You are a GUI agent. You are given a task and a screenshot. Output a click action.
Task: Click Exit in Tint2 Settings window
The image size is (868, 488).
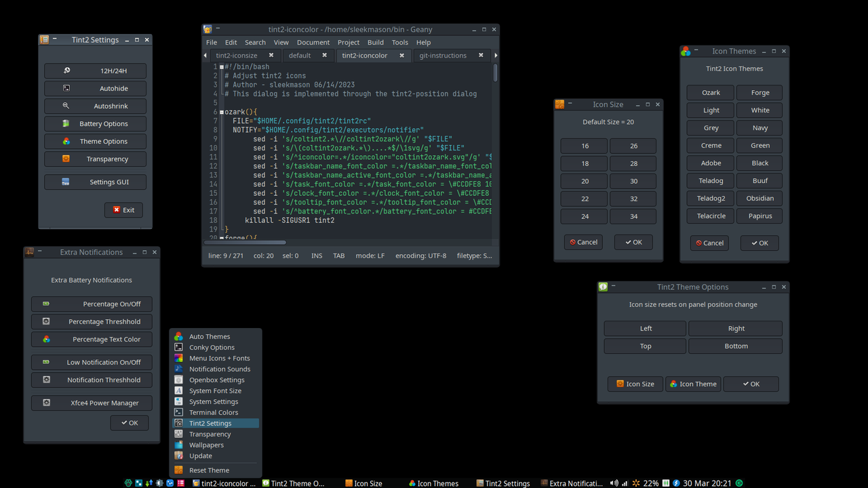[x=123, y=210]
